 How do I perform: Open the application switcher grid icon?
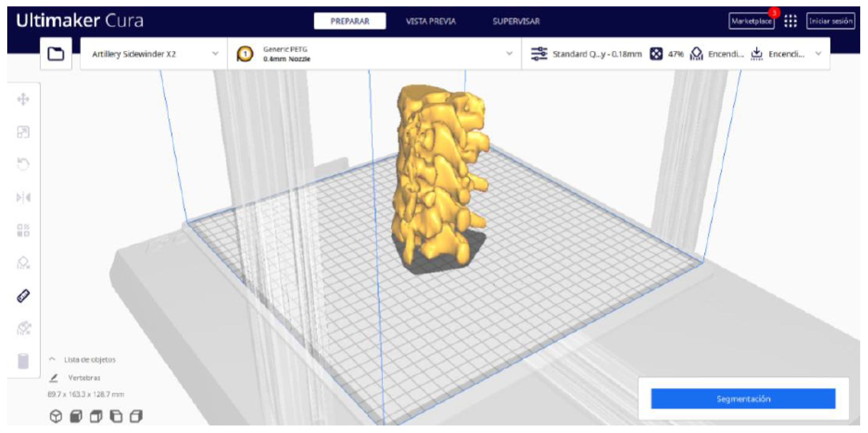tap(790, 21)
